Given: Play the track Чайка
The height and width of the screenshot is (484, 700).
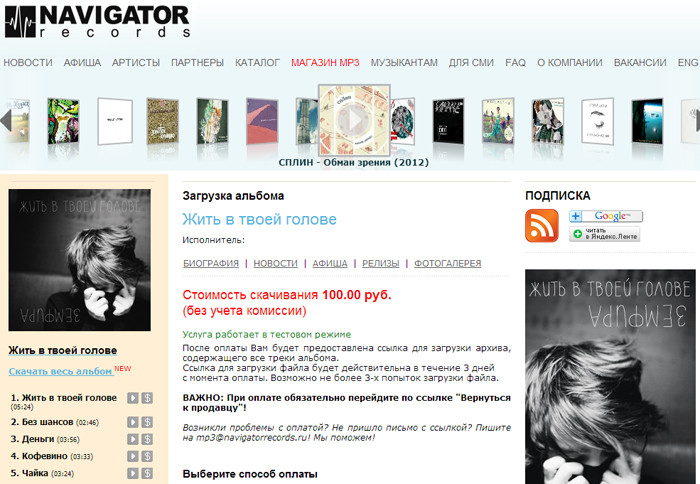Looking at the screenshot, I should [x=133, y=473].
